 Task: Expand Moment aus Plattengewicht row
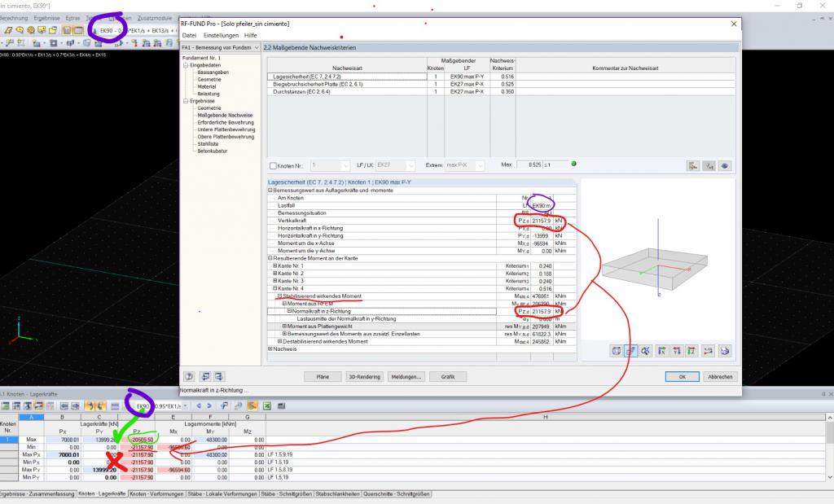point(284,326)
